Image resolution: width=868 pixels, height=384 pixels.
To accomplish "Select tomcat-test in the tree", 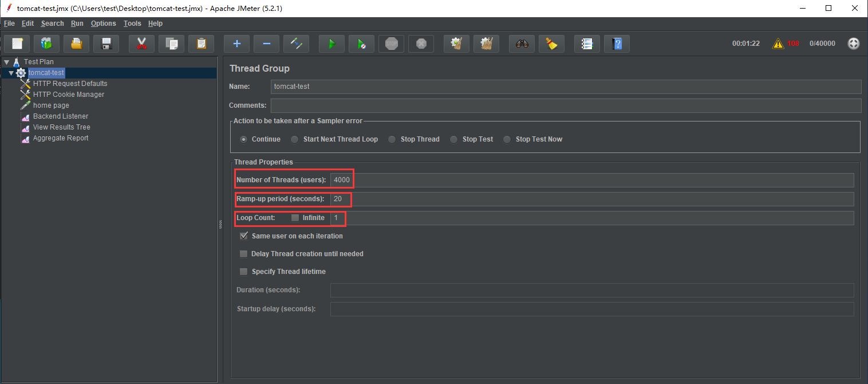I will [46, 73].
